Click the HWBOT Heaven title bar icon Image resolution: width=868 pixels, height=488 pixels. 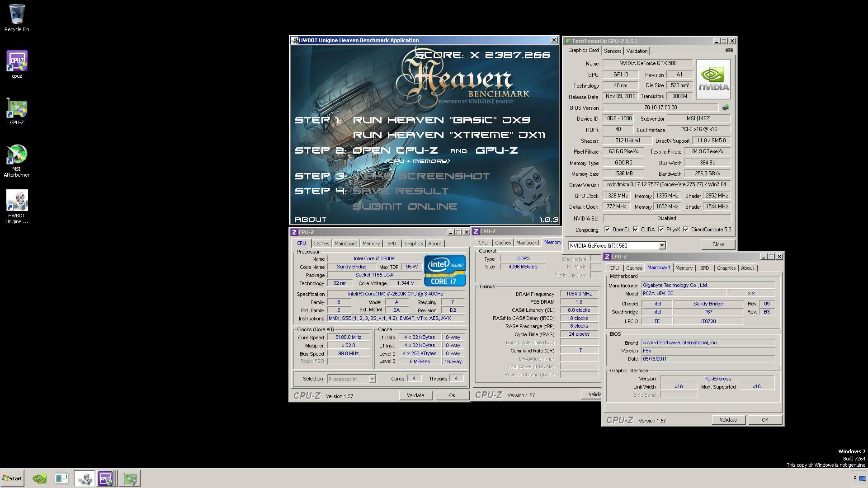(294, 40)
